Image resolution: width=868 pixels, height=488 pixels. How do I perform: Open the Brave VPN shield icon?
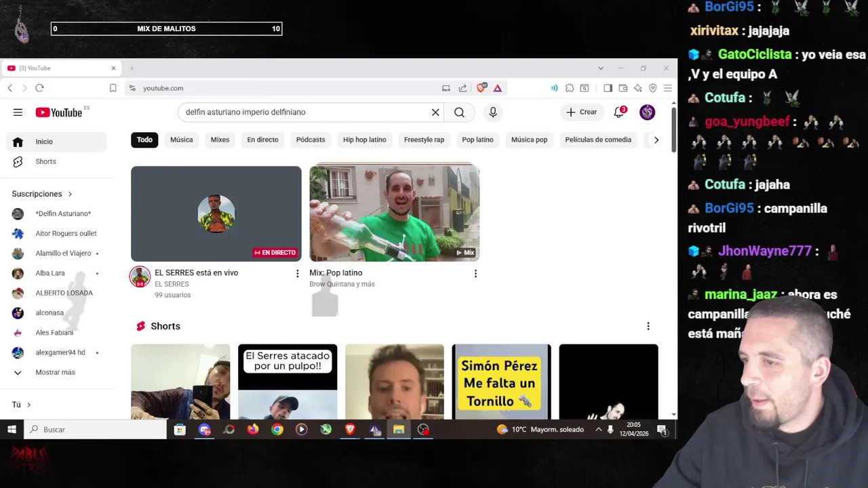click(653, 88)
